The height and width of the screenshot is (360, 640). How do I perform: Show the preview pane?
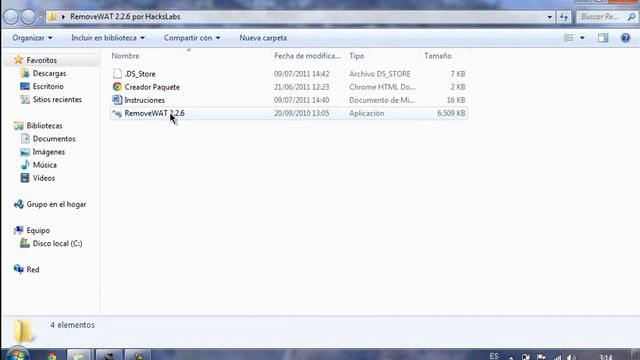[603, 38]
